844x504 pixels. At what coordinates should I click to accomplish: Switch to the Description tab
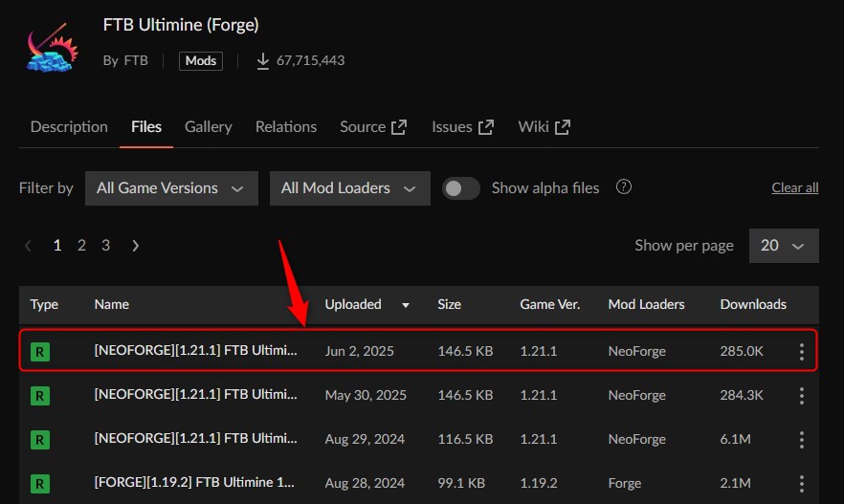click(x=69, y=127)
